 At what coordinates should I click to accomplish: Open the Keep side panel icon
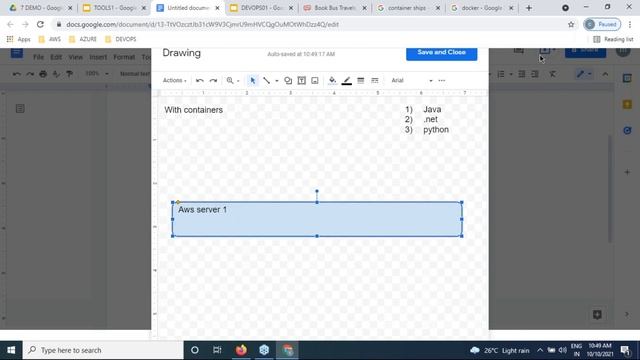click(627, 104)
